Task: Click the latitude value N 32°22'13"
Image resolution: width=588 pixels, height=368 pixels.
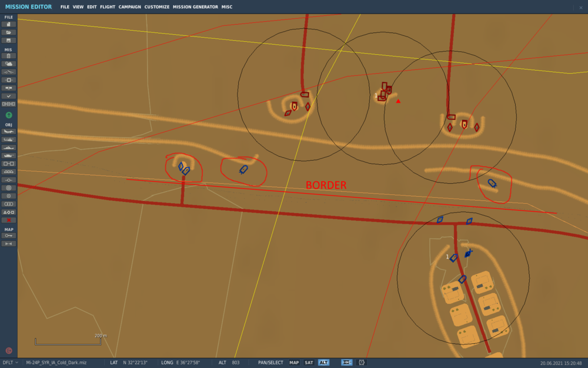Action: point(135,362)
